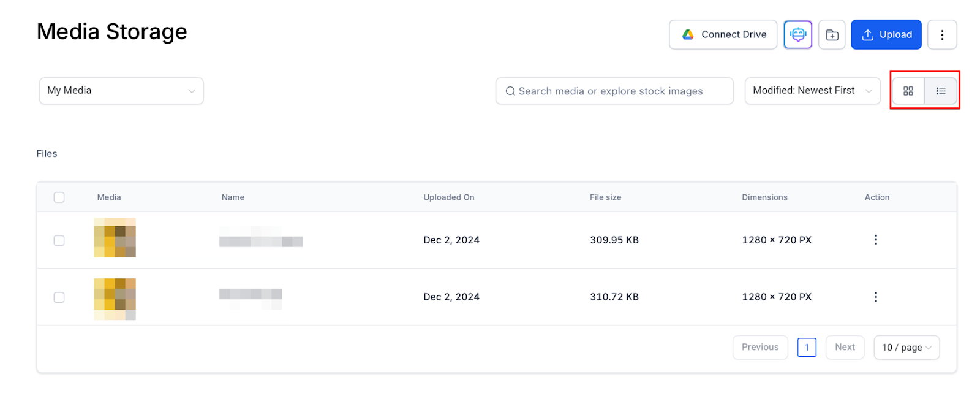Check the box for the 309.95 KB file
Image resolution: width=980 pixels, height=404 pixels.
[59, 240]
